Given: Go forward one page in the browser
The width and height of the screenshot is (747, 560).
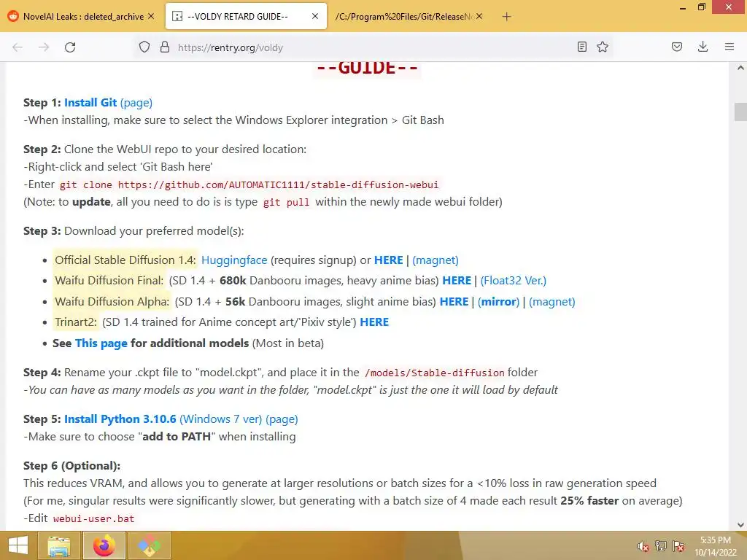Looking at the screenshot, I should click(44, 47).
